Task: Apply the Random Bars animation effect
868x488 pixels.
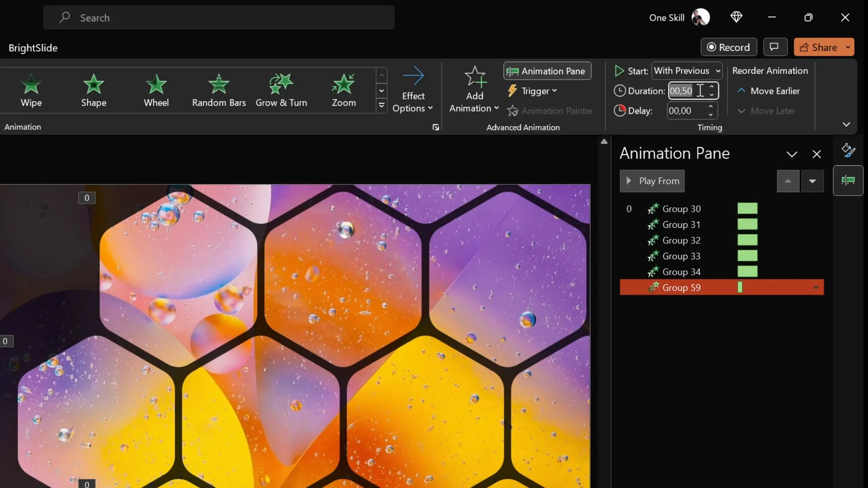Action: [x=219, y=90]
